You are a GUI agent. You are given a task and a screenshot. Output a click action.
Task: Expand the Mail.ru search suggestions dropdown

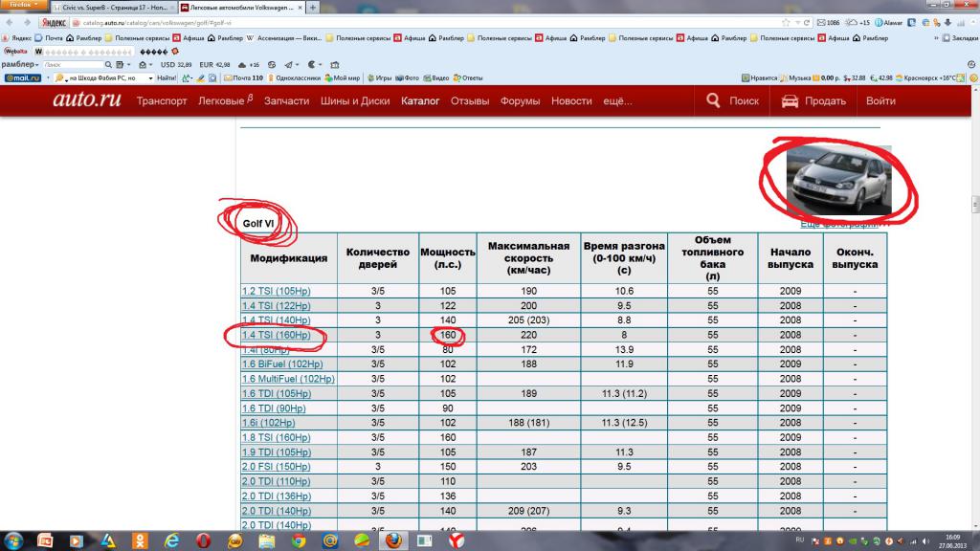click(149, 77)
